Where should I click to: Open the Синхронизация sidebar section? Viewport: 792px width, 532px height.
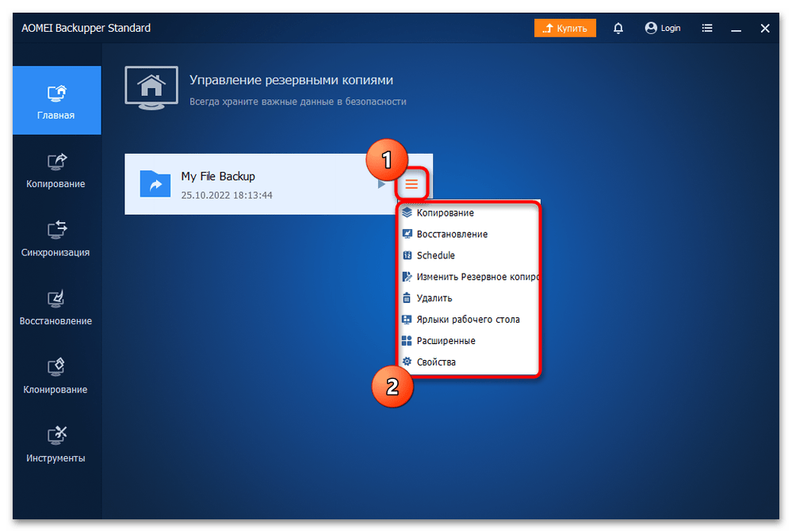(x=56, y=239)
